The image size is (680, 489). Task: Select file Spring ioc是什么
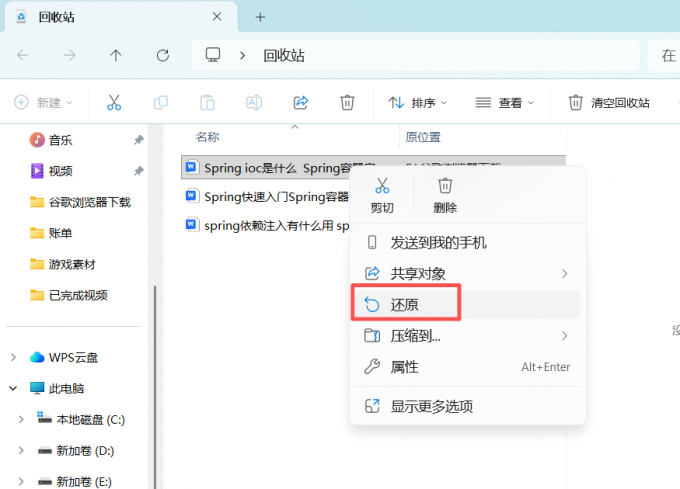[265, 167]
